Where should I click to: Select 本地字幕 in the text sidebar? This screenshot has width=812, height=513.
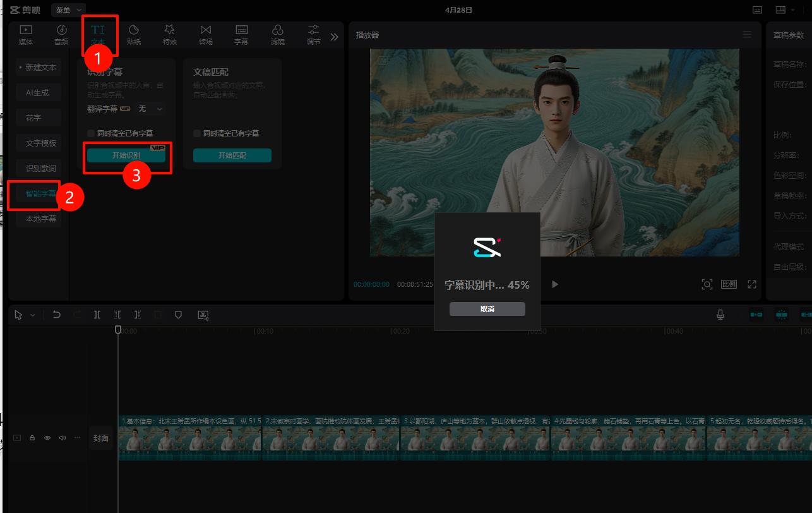(x=38, y=219)
